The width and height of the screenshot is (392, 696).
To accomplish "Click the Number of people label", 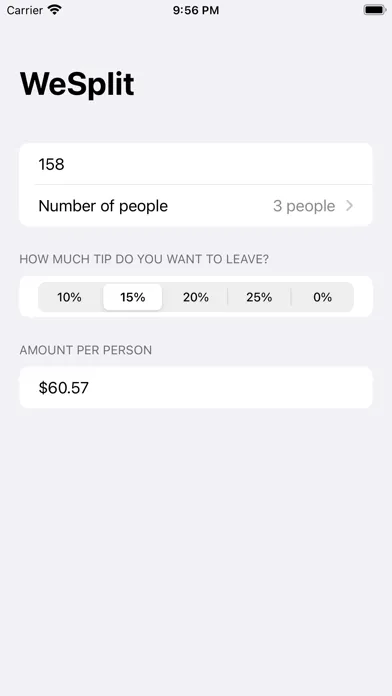I will 103,206.
